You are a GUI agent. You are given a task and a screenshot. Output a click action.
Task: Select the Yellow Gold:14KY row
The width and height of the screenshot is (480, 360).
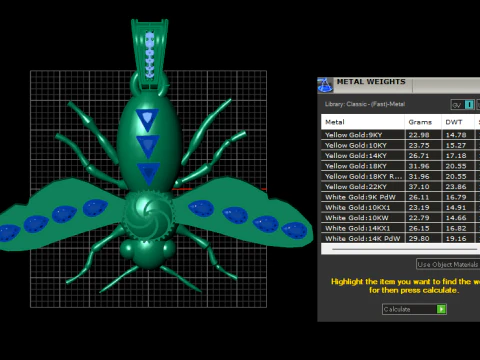400,155
